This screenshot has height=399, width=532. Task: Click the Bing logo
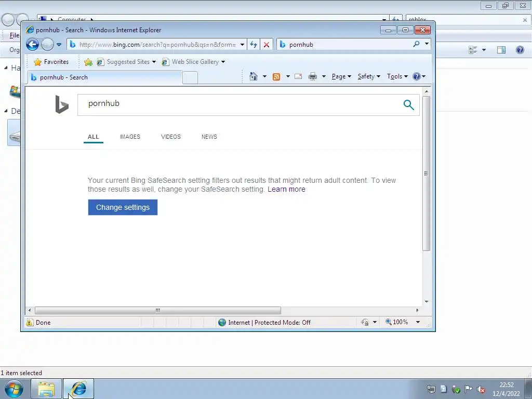click(62, 104)
